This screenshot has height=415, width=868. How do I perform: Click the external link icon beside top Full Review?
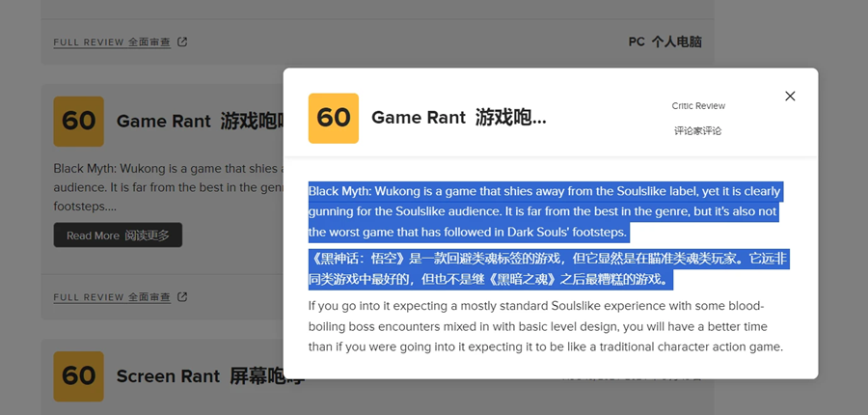(182, 41)
